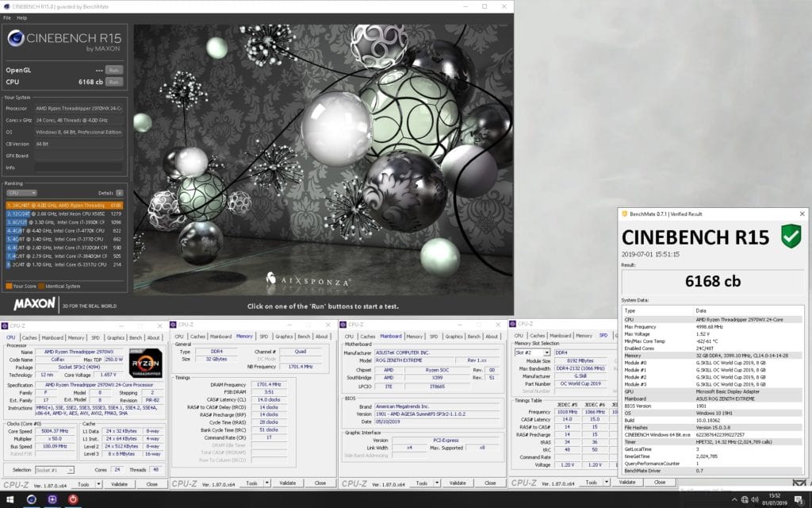Open the volume tray icon
Screen dimensions: 812x508
coord(755,500)
